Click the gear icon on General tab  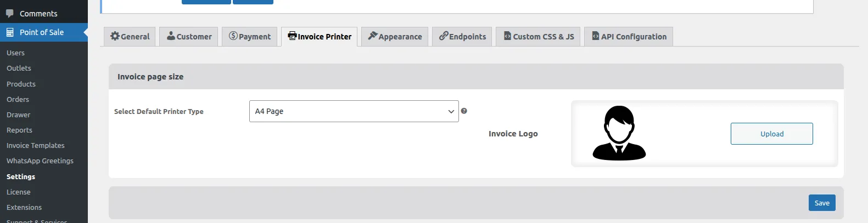115,36
